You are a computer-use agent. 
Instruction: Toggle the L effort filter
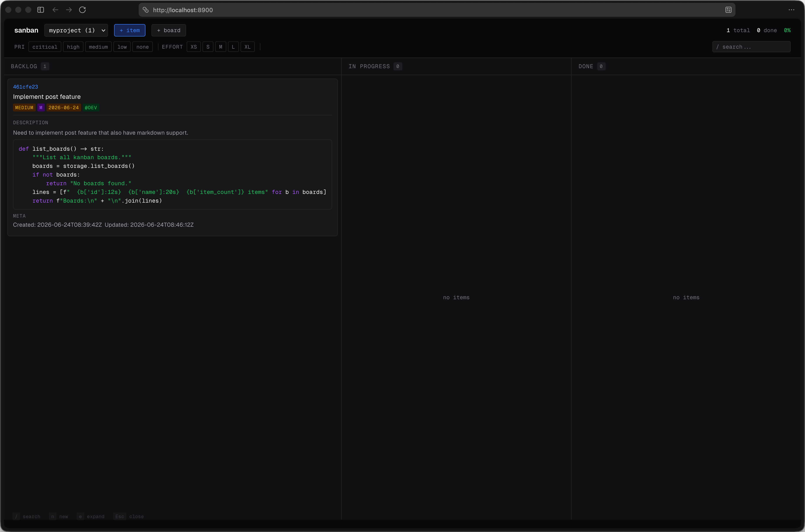point(233,47)
